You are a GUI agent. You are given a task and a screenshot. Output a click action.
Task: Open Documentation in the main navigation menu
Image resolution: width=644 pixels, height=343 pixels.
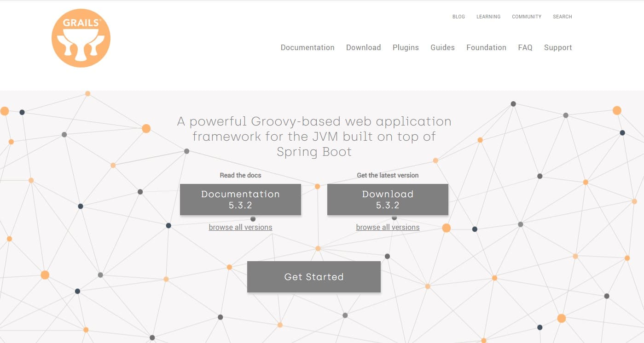(307, 47)
